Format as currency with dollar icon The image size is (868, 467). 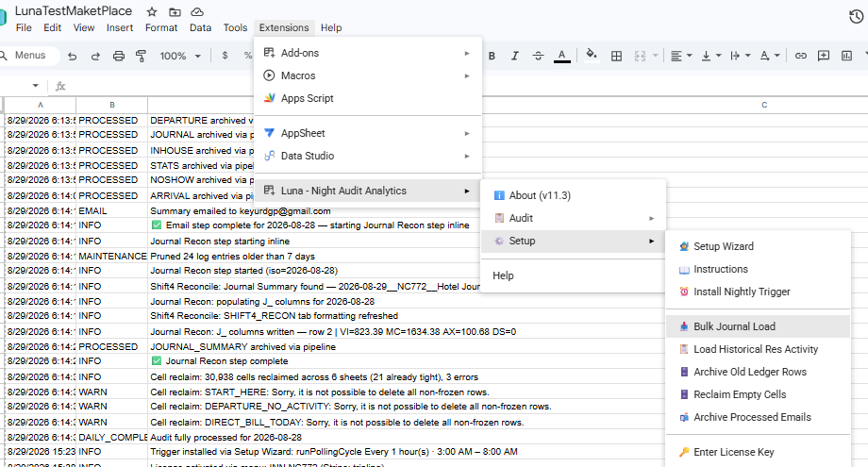(225, 56)
